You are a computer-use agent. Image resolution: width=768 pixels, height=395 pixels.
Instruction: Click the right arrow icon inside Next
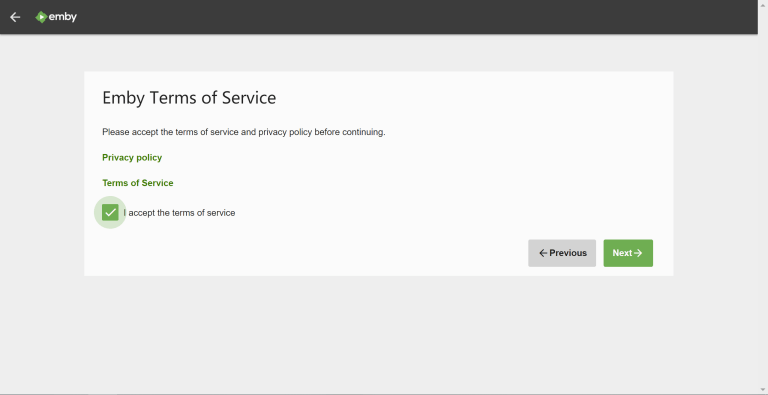tap(638, 253)
